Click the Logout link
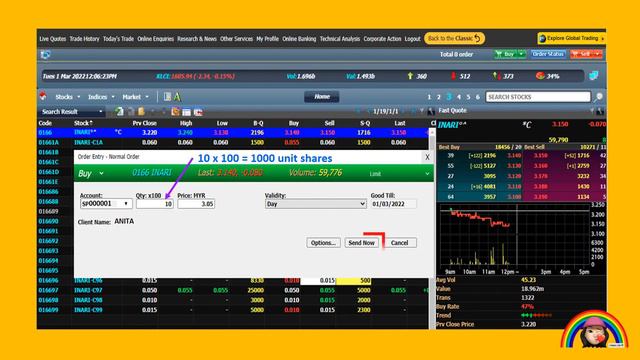Viewport: 640px width, 360px height. click(x=412, y=39)
